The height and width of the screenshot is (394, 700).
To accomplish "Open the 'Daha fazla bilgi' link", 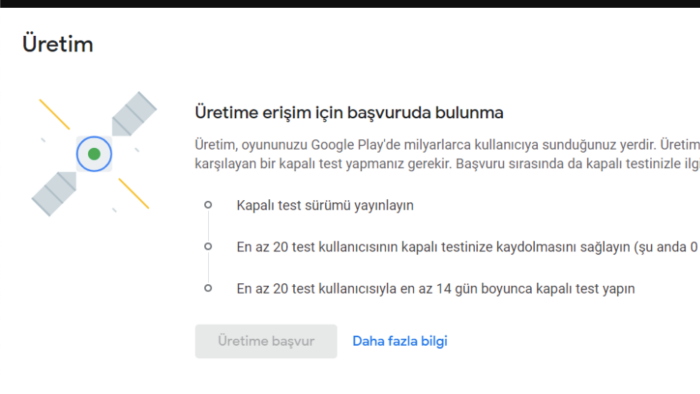I will coord(400,341).
